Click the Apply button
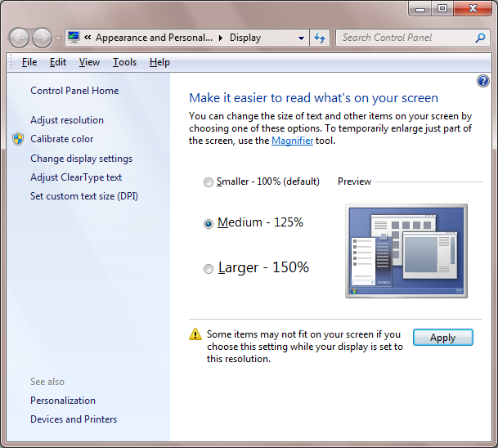Viewport: 498px width, 448px height. pyautogui.click(x=442, y=337)
